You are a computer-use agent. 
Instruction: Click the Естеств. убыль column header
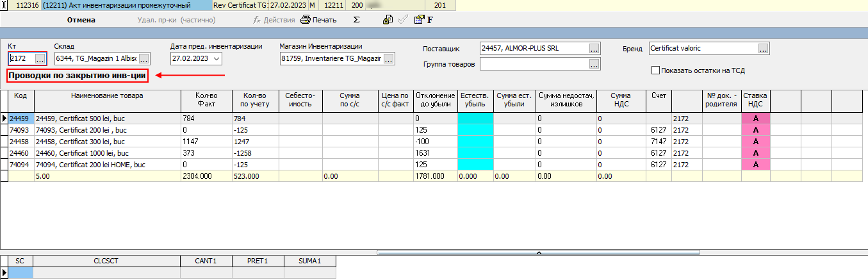coord(475,101)
